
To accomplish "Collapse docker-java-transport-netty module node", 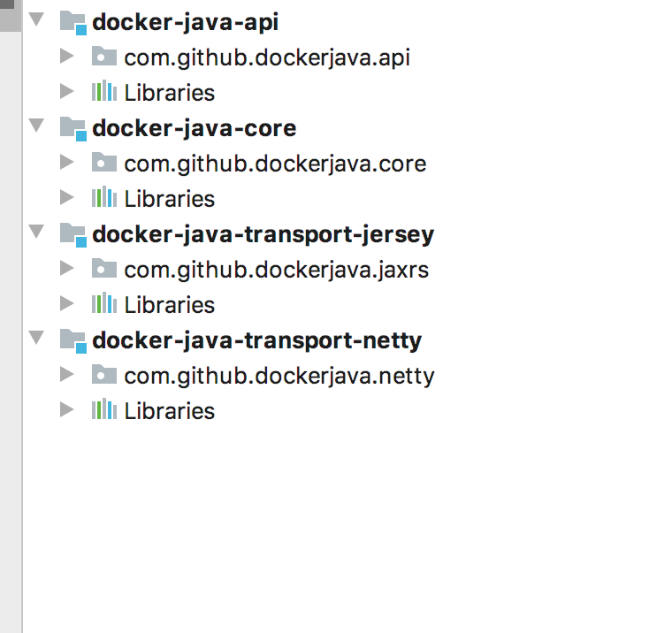I will pos(36,338).
